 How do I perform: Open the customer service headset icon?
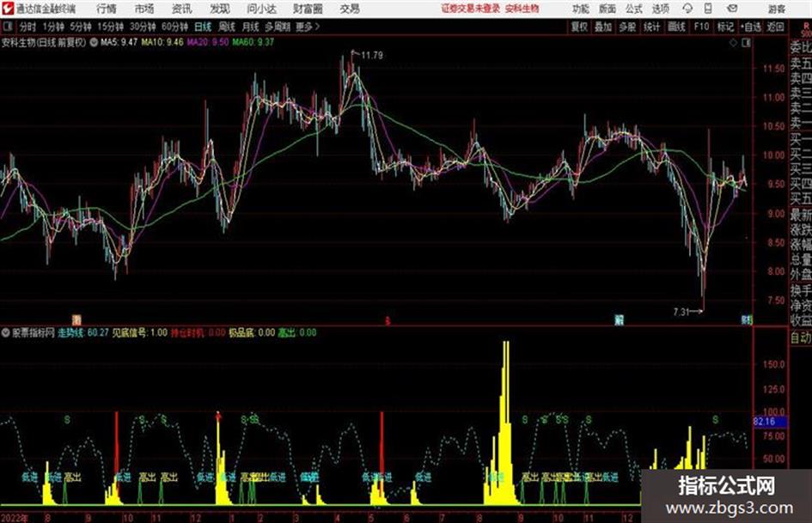click(687, 9)
